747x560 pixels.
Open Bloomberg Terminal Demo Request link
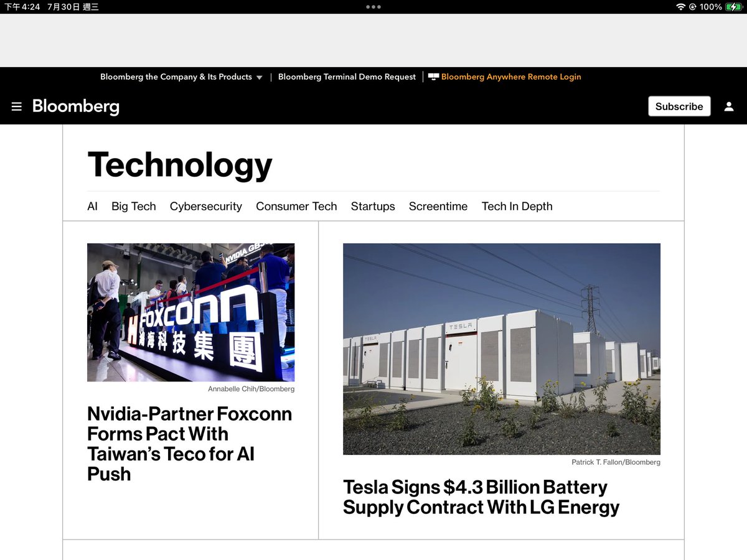[x=347, y=77]
